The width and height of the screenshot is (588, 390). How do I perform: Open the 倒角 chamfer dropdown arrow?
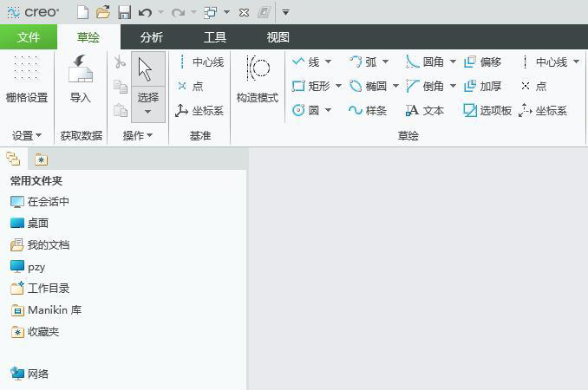click(x=453, y=86)
